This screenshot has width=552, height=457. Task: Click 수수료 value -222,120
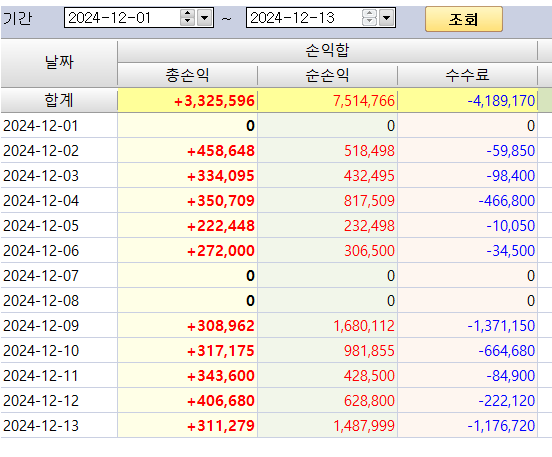[x=507, y=401]
